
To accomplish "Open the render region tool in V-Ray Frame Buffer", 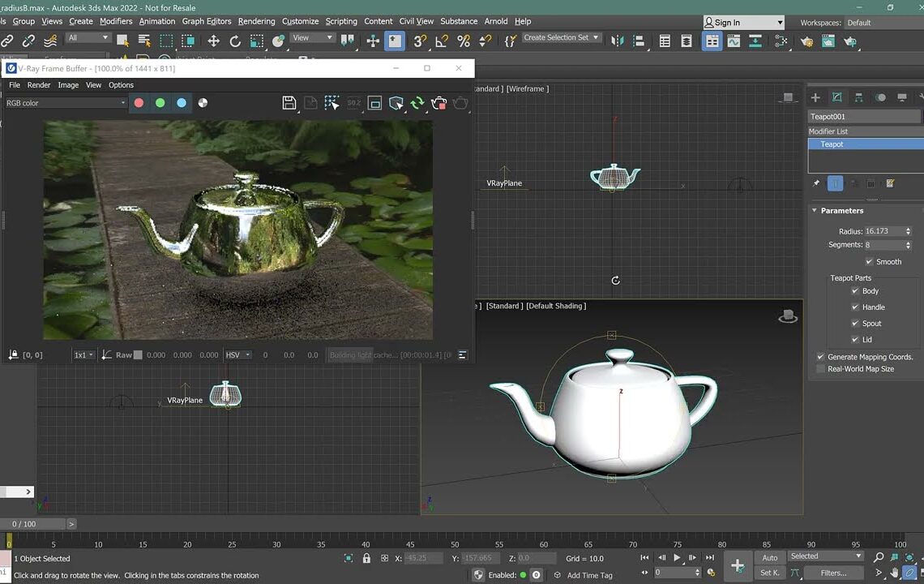I will (x=374, y=103).
